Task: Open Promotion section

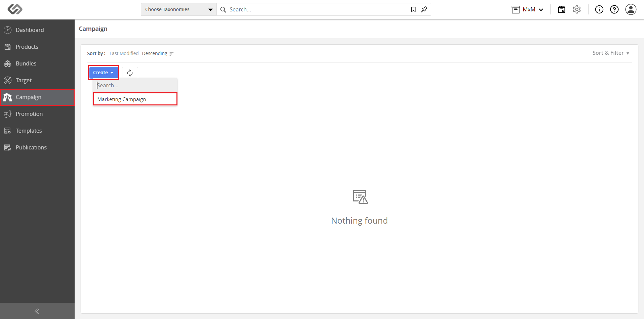Action: [x=37, y=114]
